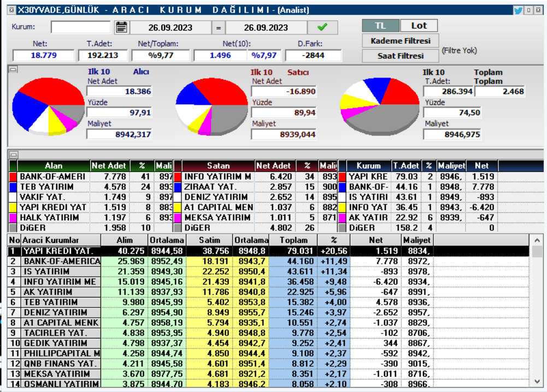Sort by the Satan column header
The image size is (547, 392).
218,166
